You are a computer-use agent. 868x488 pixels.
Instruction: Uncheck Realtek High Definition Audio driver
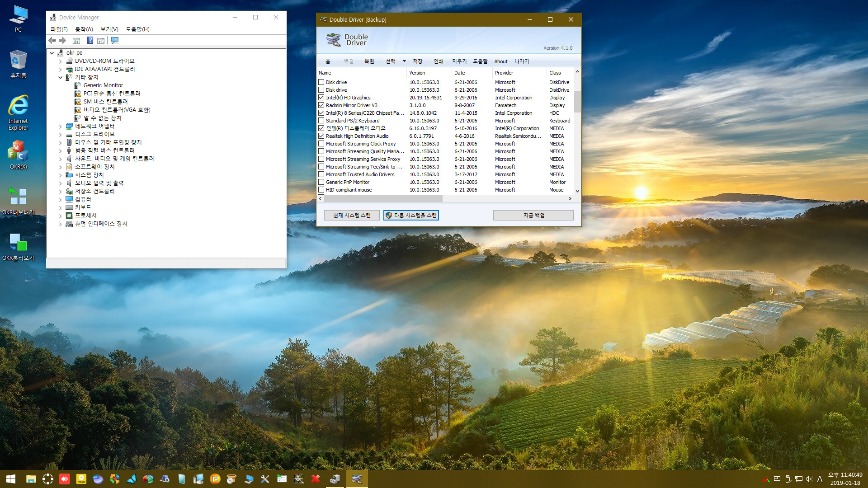click(321, 136)
